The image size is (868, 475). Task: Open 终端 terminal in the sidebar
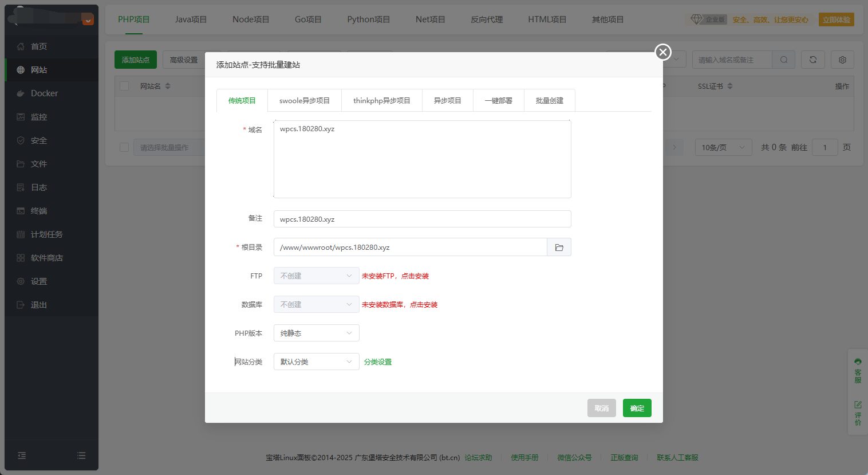click(39, 211)
